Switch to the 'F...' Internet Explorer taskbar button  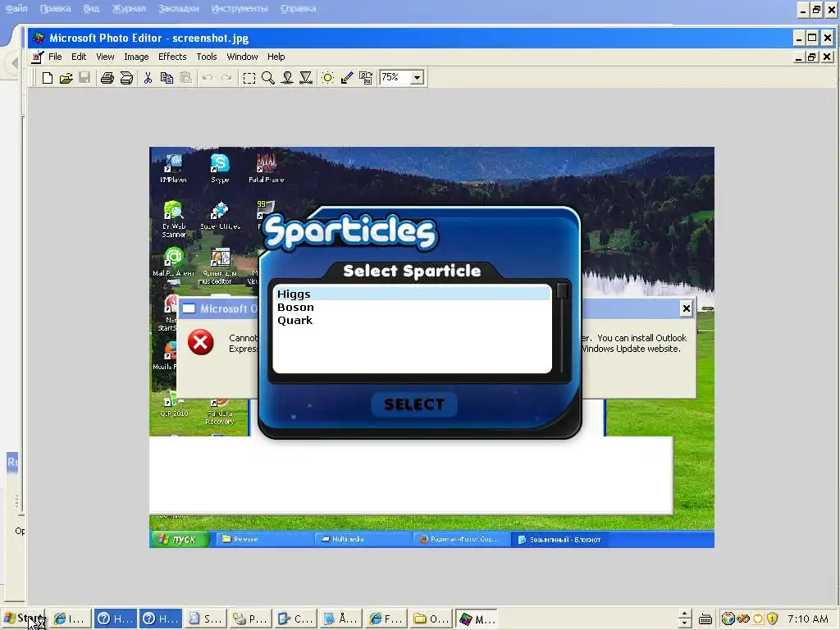point(386,619)
